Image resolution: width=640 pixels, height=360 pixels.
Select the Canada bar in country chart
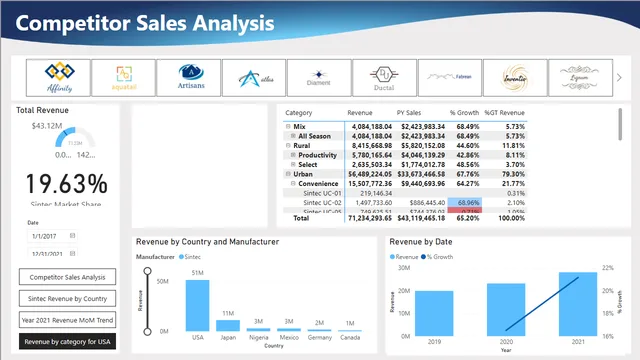coord(350,330)
